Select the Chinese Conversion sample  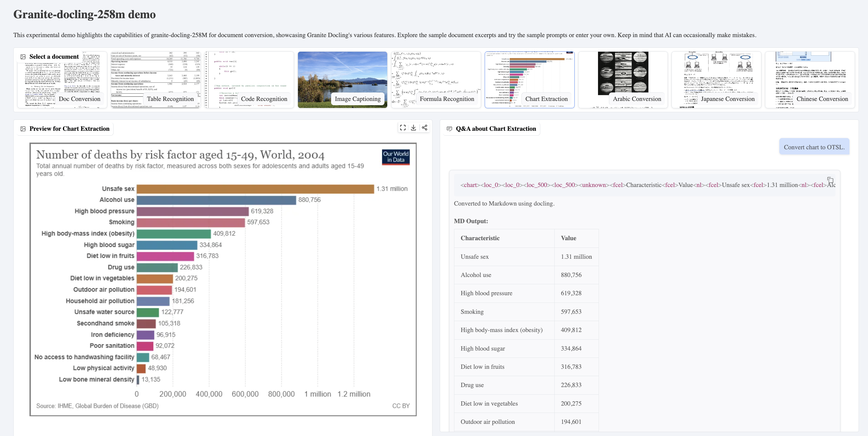[810, 80]
